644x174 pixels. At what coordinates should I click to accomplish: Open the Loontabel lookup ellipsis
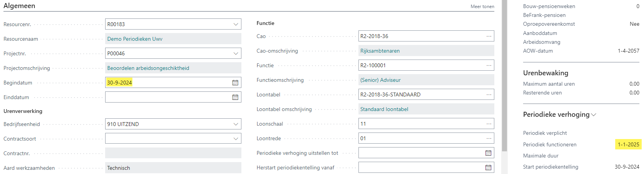click(489, 94)
